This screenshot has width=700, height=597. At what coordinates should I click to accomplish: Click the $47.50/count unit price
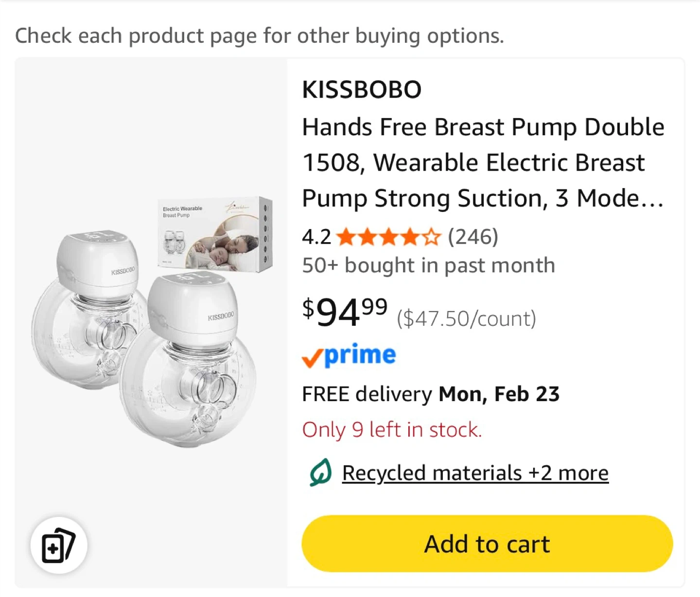(x=466, y=319)
